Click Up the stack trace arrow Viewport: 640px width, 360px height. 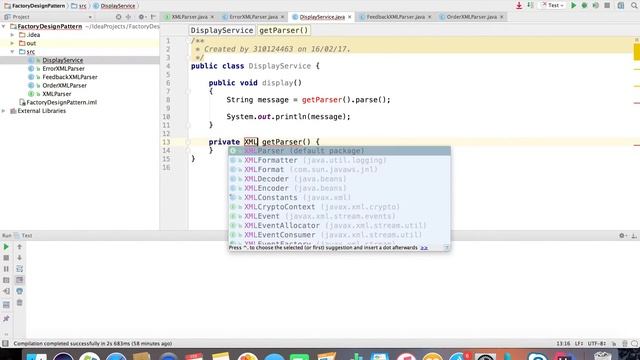tap(19, 247)
